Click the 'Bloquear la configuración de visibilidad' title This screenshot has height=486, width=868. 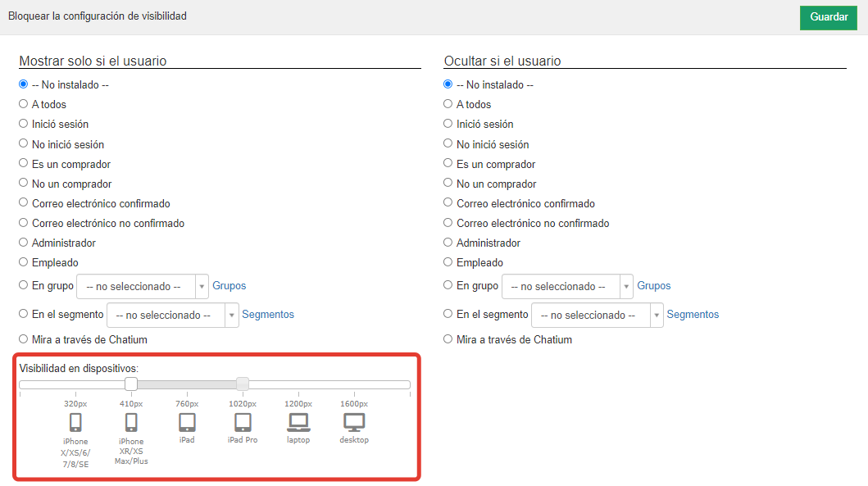[x=98, y=16]
